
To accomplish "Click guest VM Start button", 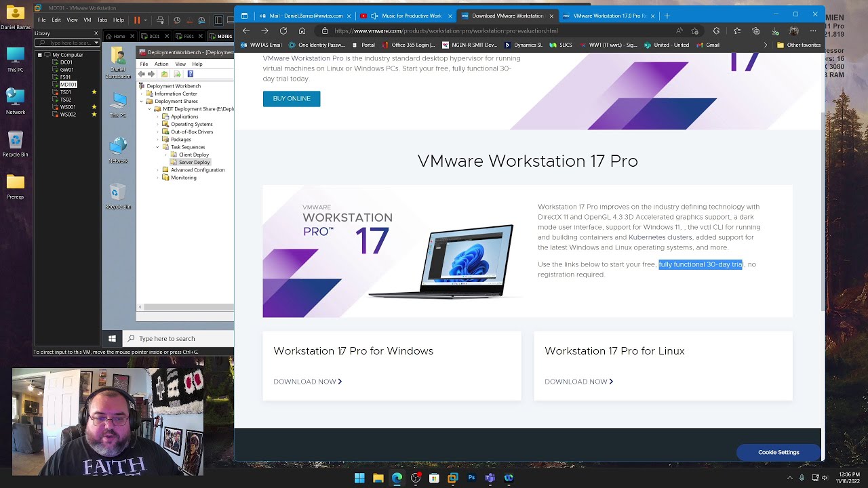I will 112,339.
